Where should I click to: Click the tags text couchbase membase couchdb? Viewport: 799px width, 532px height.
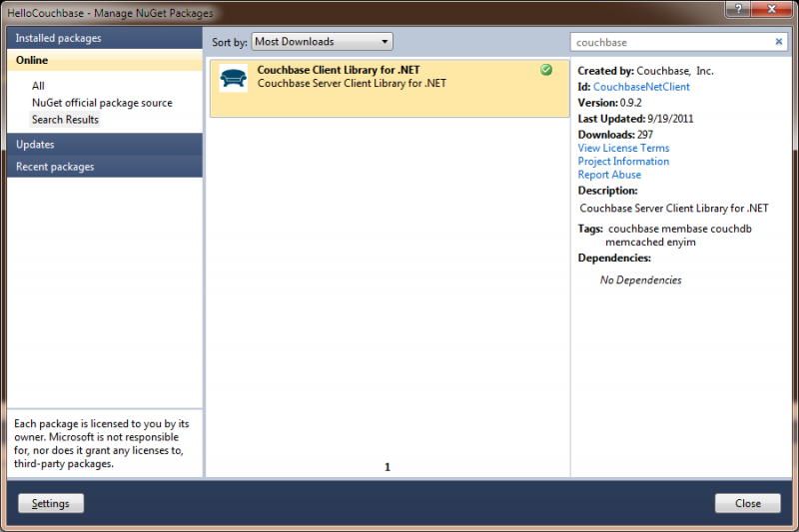click(x=680, y=230)
